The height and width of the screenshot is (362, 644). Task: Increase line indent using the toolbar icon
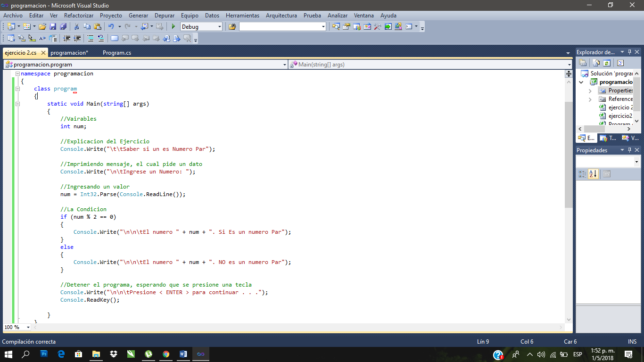tap(77, 38)
